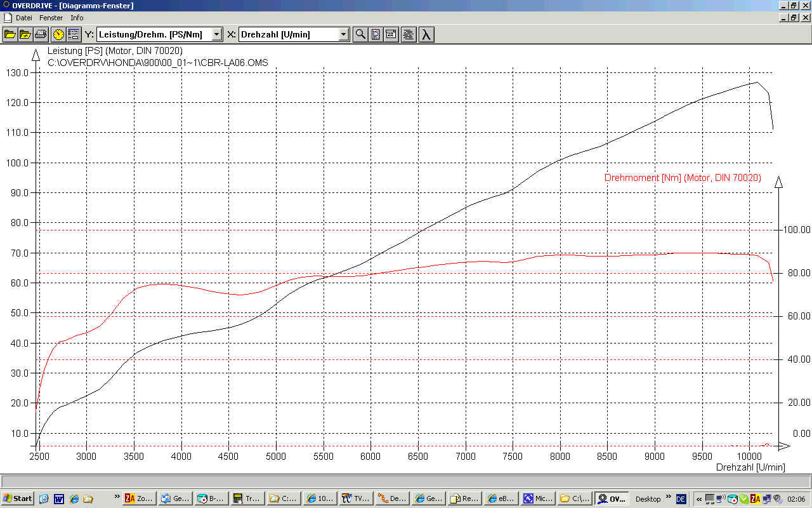The height and width of the screenshot is (508, 812).
Task: Print the diagram with the printer icon
Action: (x=41, y=34)
